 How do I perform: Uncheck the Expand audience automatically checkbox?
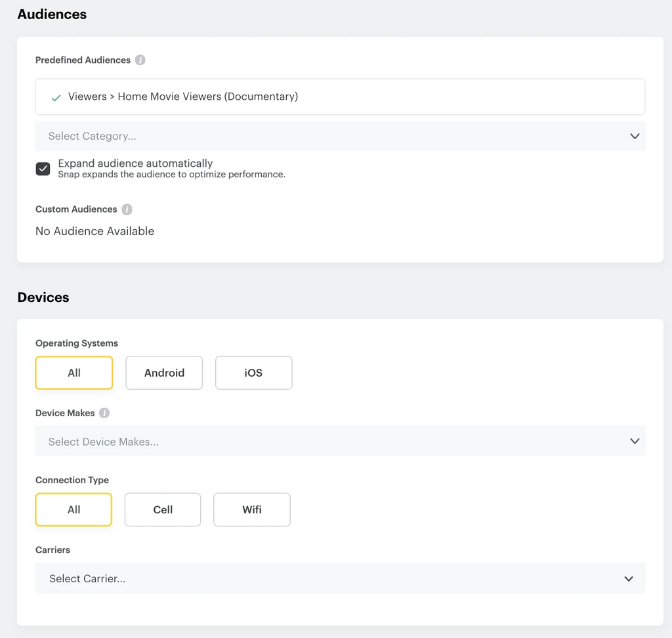pos(43,169)
